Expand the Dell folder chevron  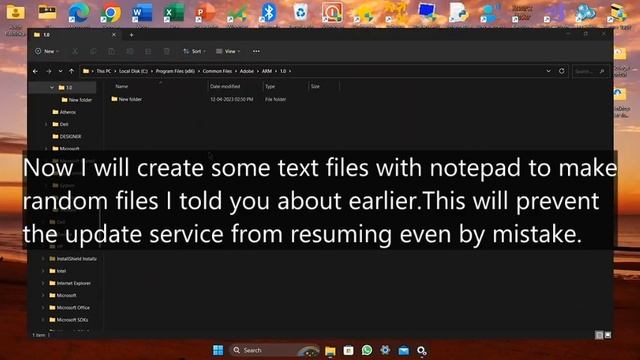[46, 124]
